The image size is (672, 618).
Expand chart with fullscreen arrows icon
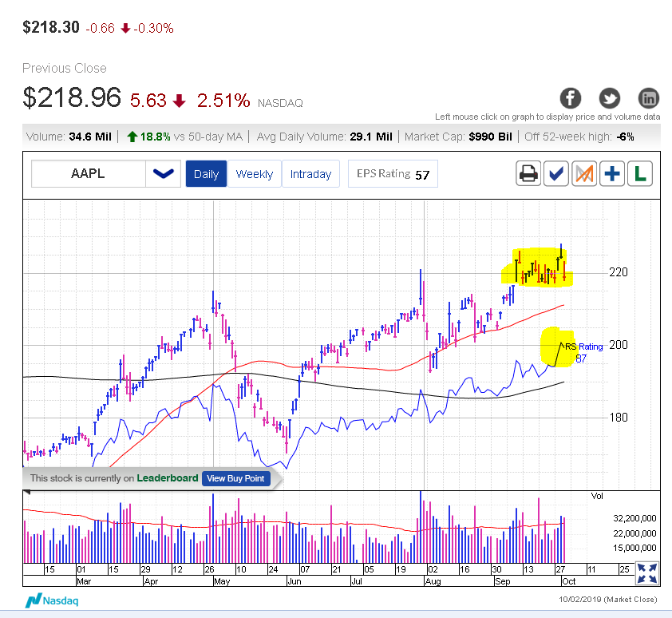point(647,572)
